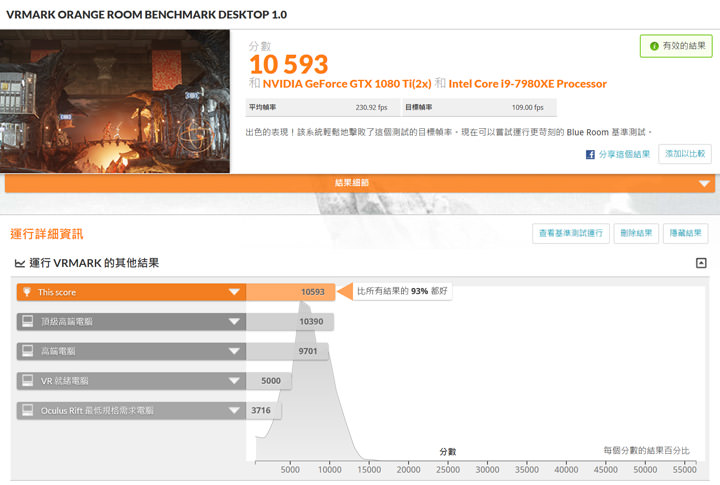The width and height of the screenshot is (720, 485).
Task: Click the 10593 score bar value
Action: point(313,292)
